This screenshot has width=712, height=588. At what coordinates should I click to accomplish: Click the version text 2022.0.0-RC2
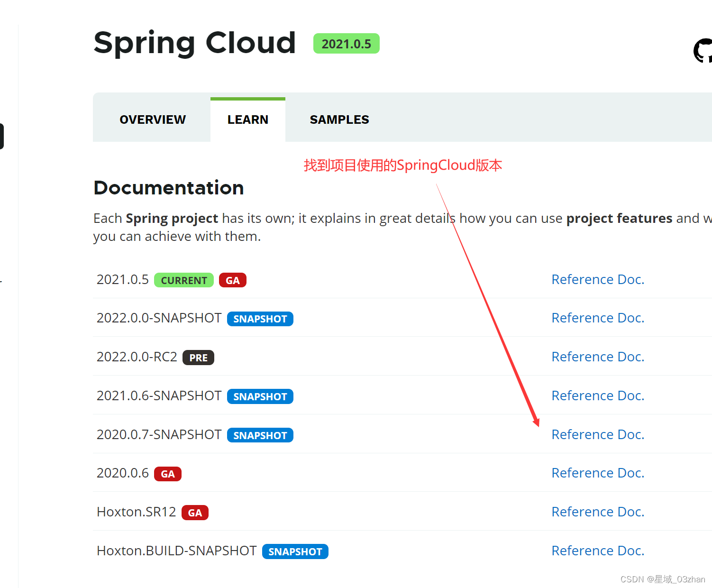pyautogui.click(x=137, y=357)
